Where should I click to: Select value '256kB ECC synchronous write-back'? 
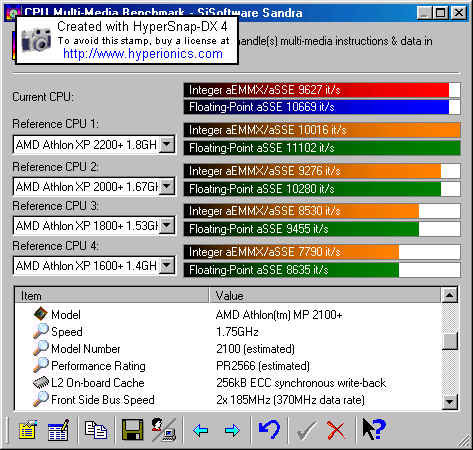tap(301, 383)
